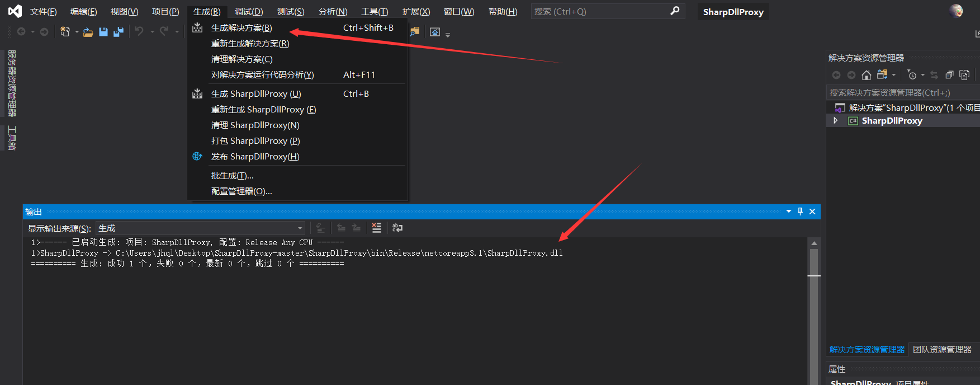Screen dimensions: 980x385
Task: Select 清理解决方案(C) menu entry
Action: point(297,59)
